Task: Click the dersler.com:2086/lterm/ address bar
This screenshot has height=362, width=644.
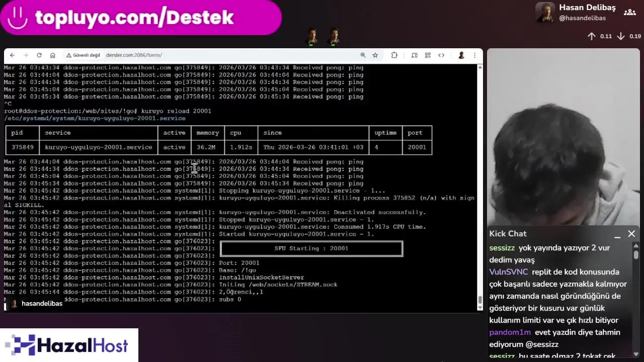Action: tap(134, 55)
